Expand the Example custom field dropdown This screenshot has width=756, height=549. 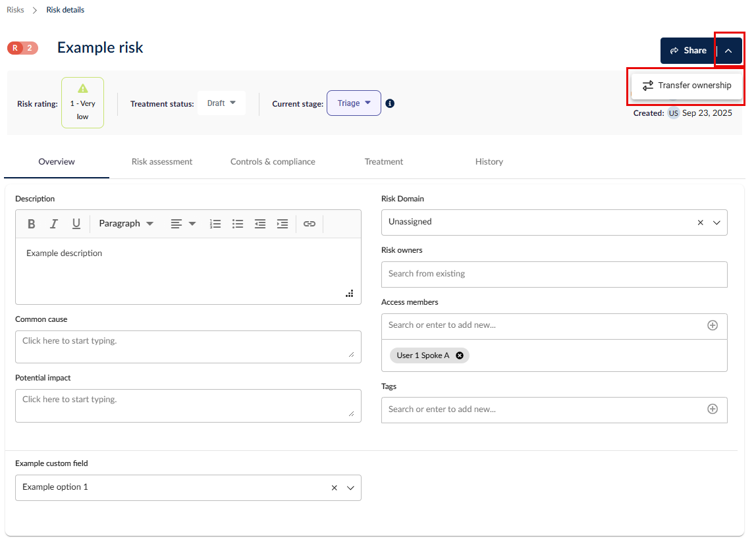(x=350, y=488)
